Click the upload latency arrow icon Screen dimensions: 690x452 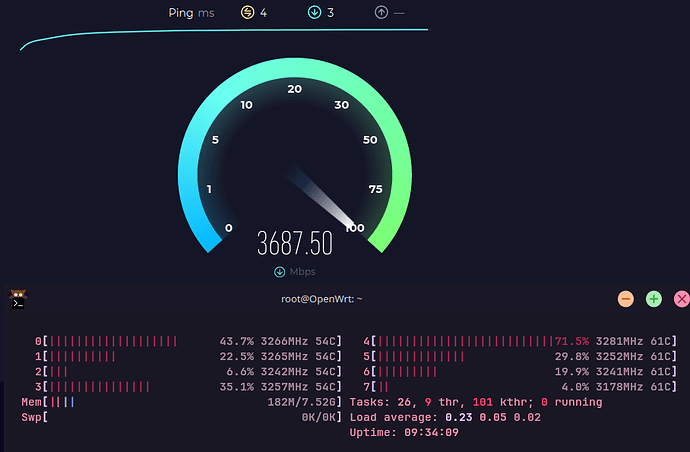(381, 12)
